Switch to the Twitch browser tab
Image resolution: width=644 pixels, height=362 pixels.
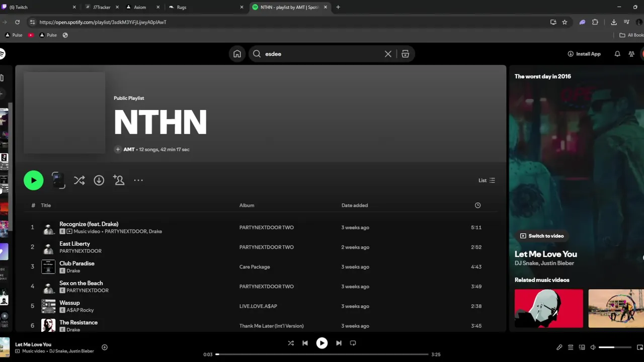[38, 7]
